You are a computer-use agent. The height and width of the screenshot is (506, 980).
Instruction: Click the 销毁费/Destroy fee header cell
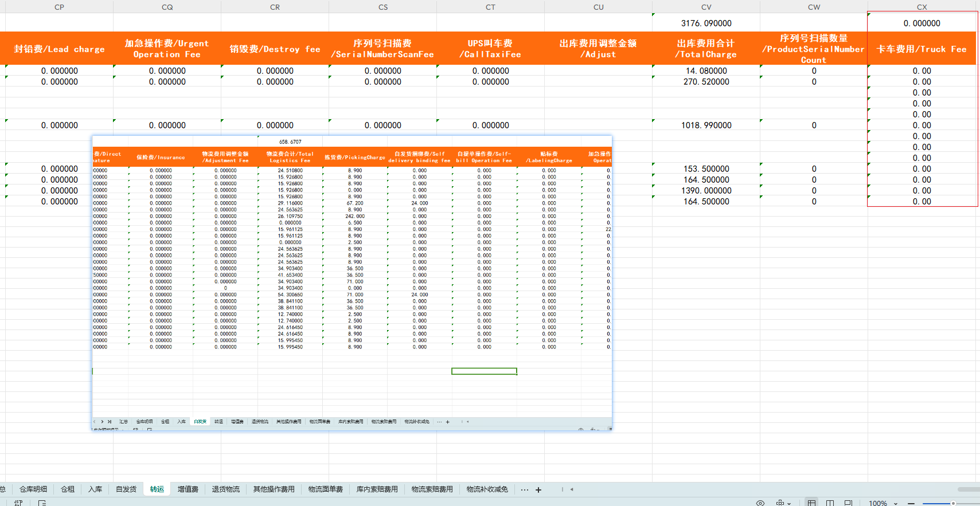pos(275,49)
